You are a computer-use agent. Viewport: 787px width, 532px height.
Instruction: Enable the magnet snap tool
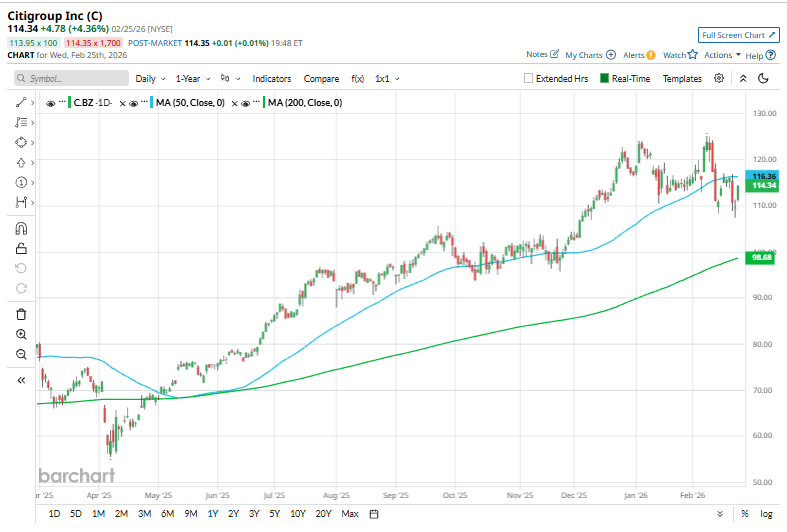21,229
